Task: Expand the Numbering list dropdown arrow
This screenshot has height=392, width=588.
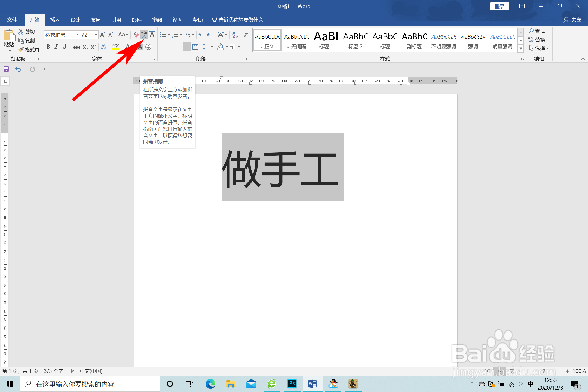Action: pyautogui.click(x=181, y=35)
